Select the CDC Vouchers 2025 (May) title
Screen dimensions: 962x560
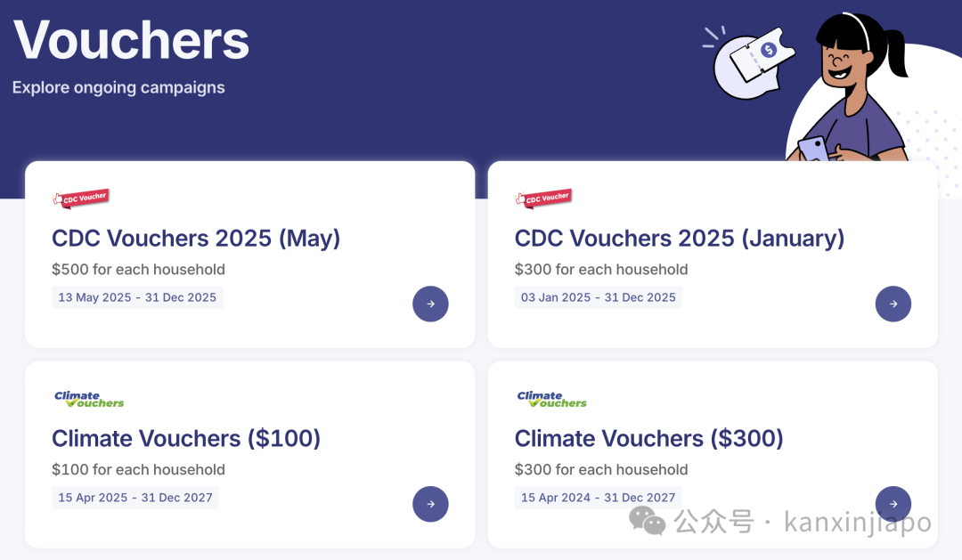click(196, 238)
